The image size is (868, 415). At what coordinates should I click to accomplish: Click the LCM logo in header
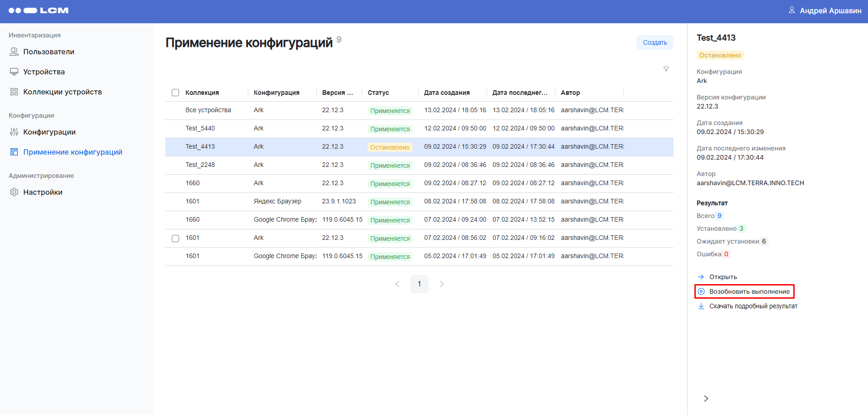[x=39, y=10]
